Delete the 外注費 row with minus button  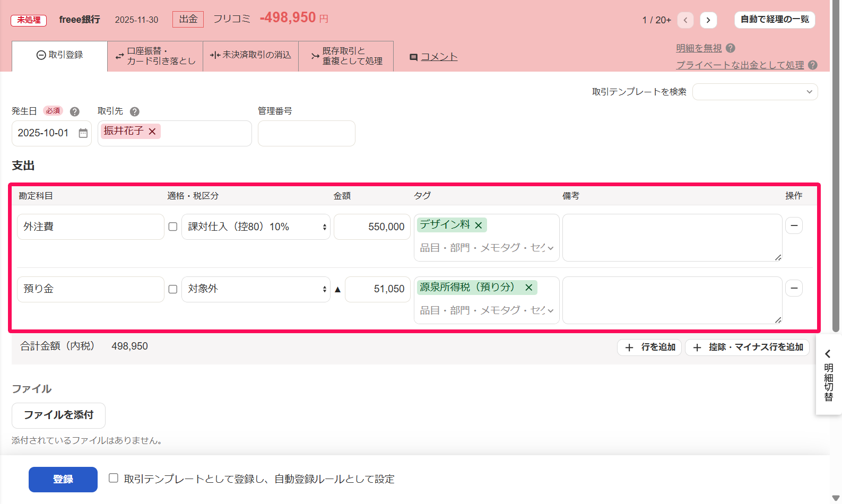point(794,225)
